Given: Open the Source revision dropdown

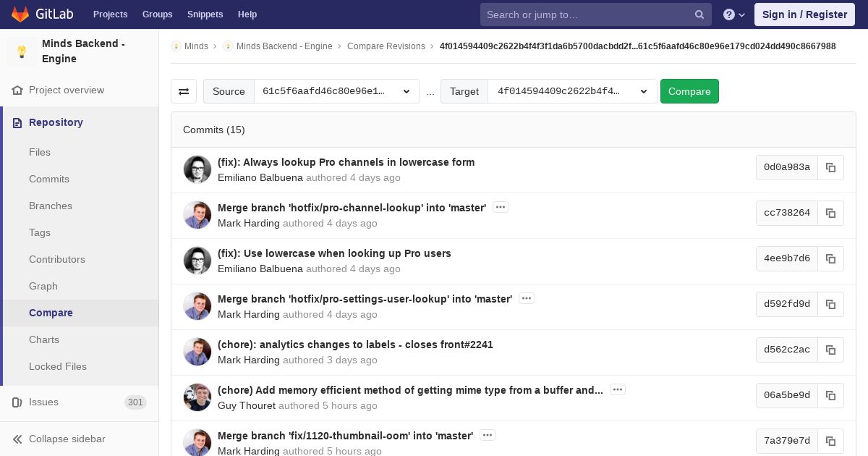Looking at the screenshot, I should tap(337, 91).
